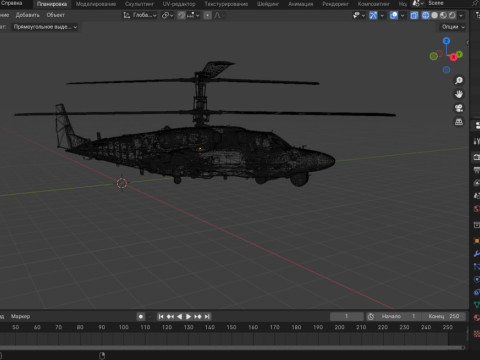Viewport: 480px width, 360px height.
Task: Click the negative Y axis circle on gizmo
Action: tap(433, 56)
